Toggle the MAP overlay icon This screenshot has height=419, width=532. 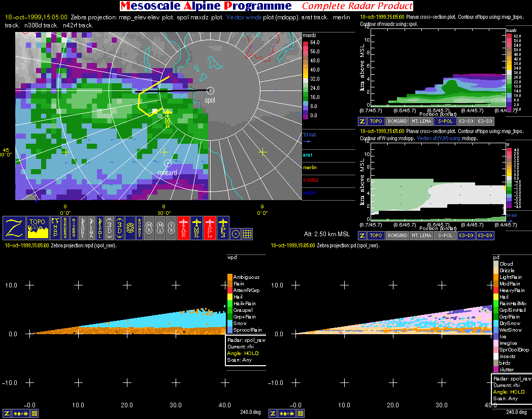pos(55,228)
